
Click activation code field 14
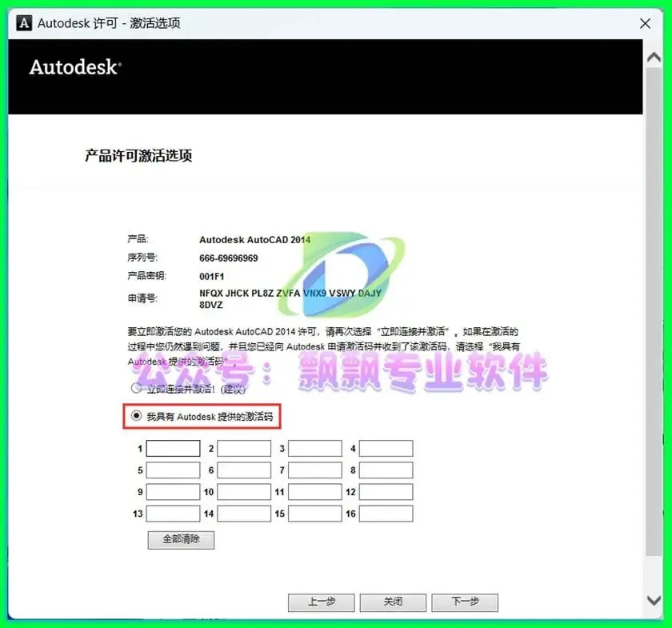click(x=244, y=514)
